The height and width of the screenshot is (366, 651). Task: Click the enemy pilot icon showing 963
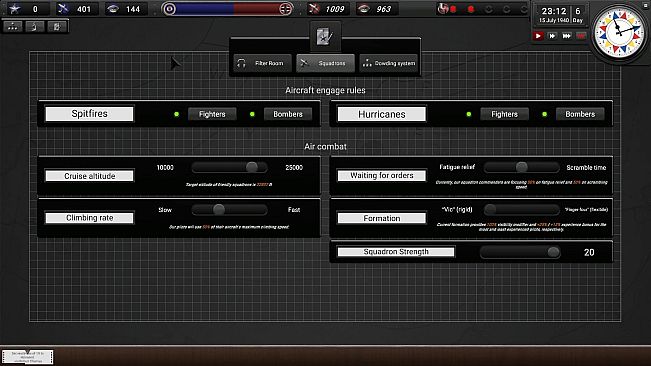pyautogui.click(x=364, y=9)
